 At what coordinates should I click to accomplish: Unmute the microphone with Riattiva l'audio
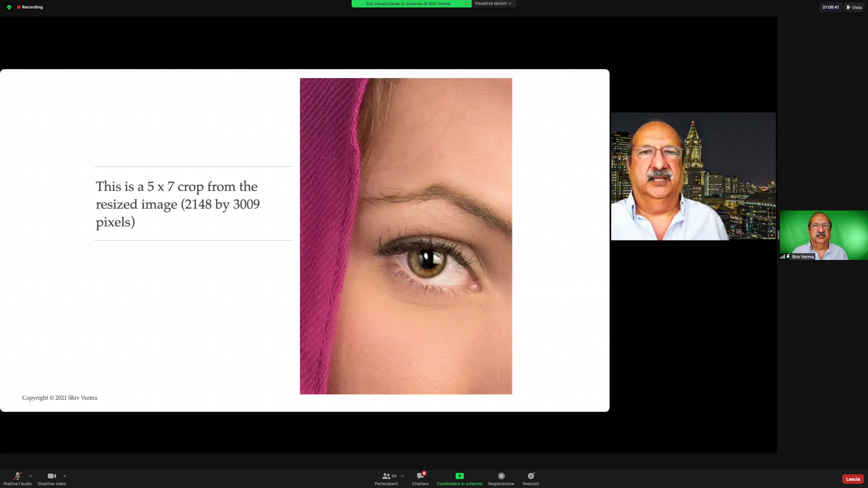coord(17,476)
